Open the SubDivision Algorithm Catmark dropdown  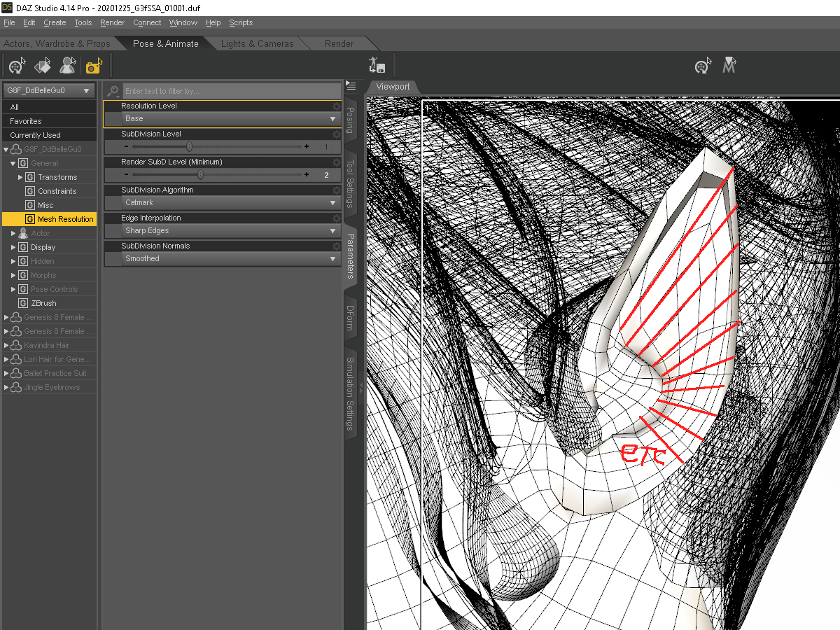click(x=230, y=203)
